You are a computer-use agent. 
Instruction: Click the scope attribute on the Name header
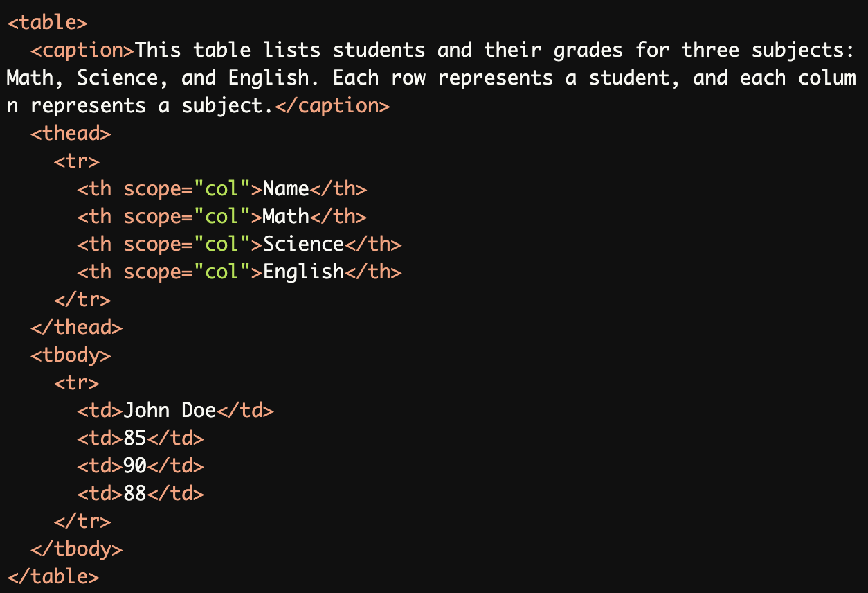[152, 189]
